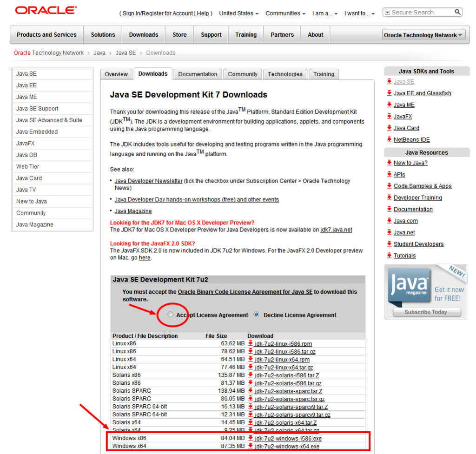Click the download icon for jdk-7u2-linux-i586.rpm

(x=251, y=343)
